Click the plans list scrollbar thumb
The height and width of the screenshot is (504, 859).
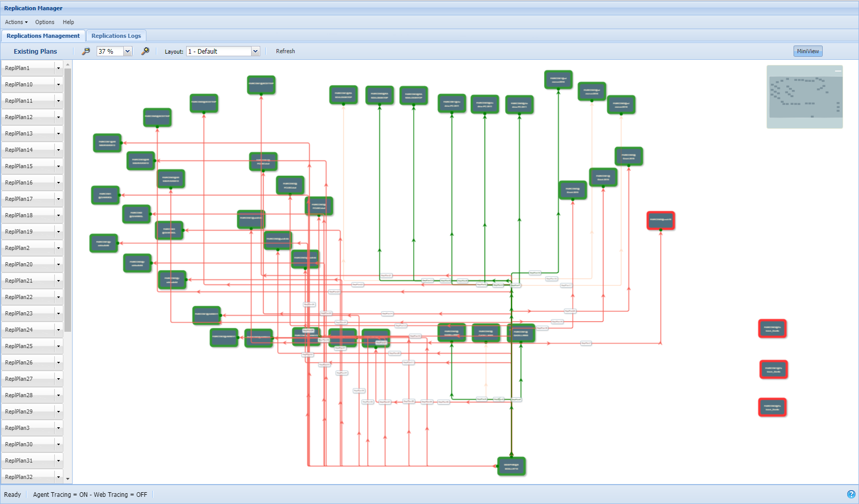[67, 199]
